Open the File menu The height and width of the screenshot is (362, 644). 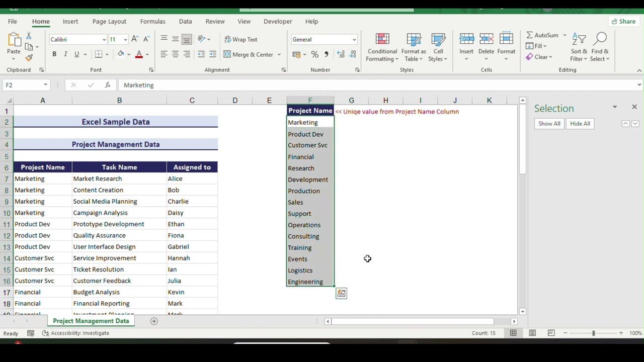12,21
